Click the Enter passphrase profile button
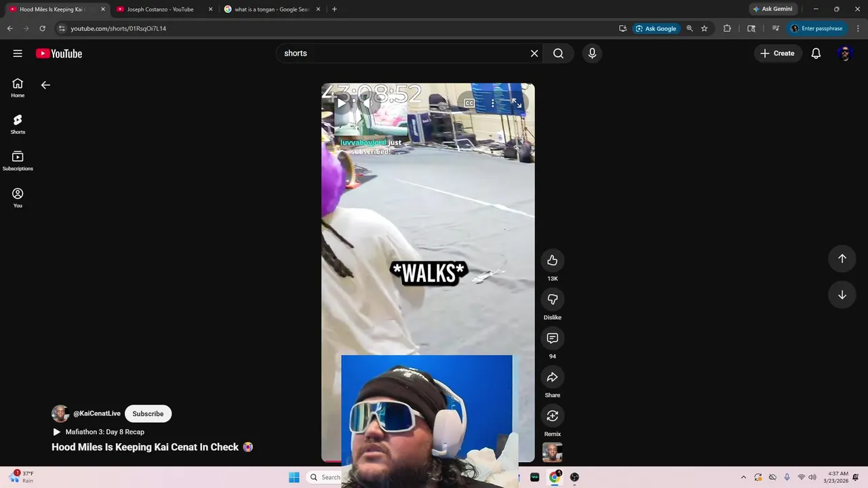The height and width of the screenshot is (488, 868). tap(817, 28)
